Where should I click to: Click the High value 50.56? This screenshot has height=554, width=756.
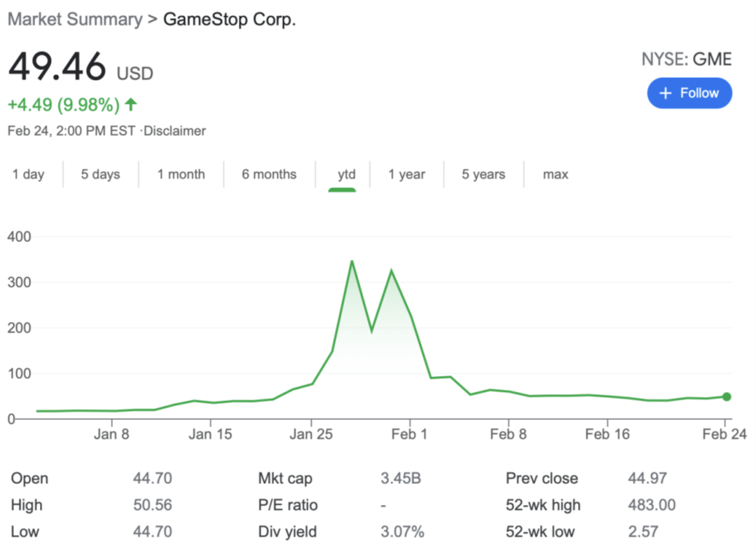pyautogui.click(x=152, y=505)
